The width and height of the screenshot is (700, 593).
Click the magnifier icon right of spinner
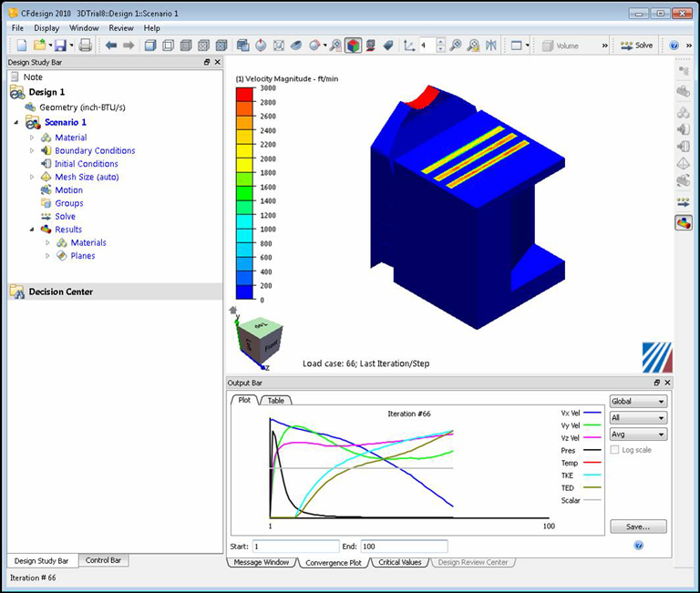point(456,46)
